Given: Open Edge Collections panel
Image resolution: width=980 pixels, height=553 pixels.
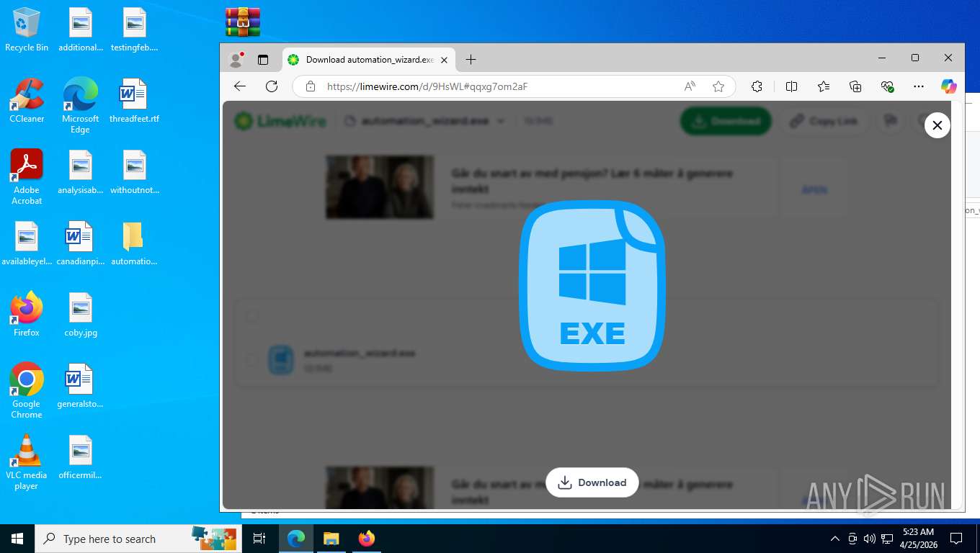Looking at the screenshot, I should click(855, 86).
